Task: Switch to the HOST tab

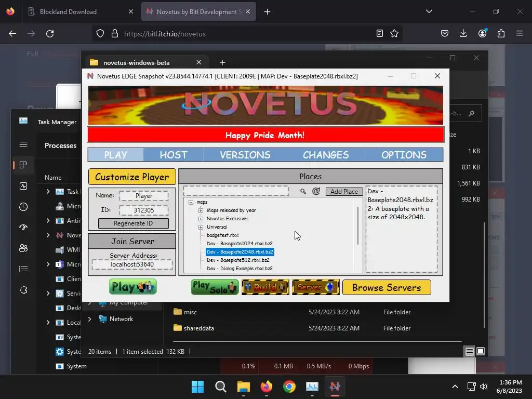Action: point(174,155)
